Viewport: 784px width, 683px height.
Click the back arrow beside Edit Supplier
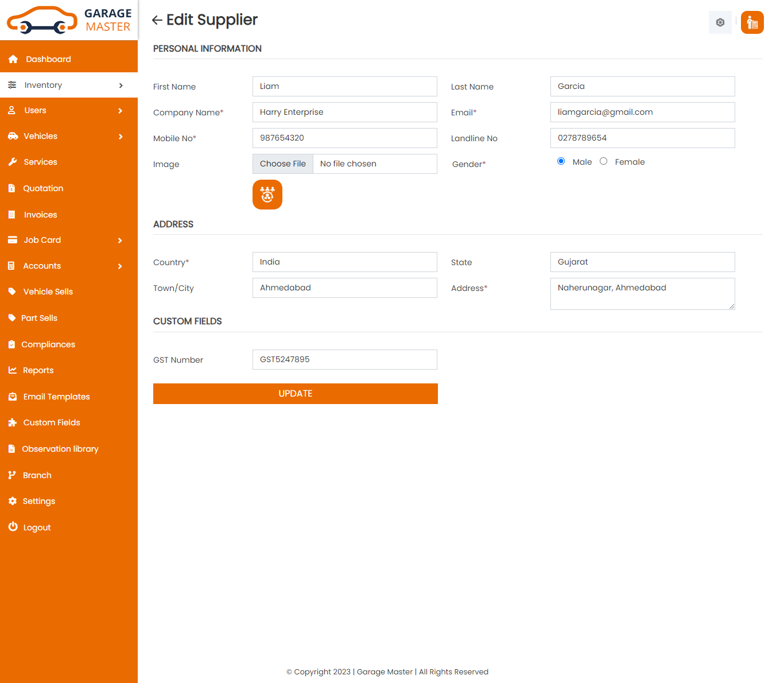157,21
